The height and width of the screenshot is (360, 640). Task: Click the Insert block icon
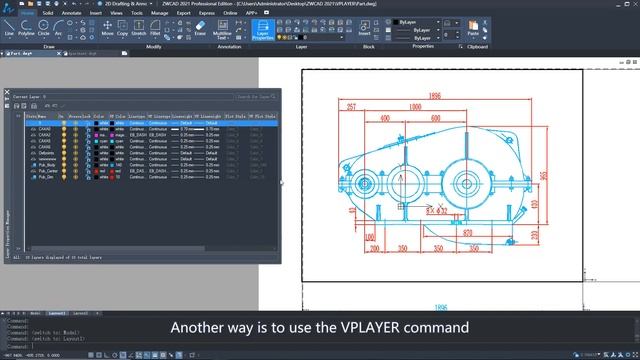click(364, 29)
